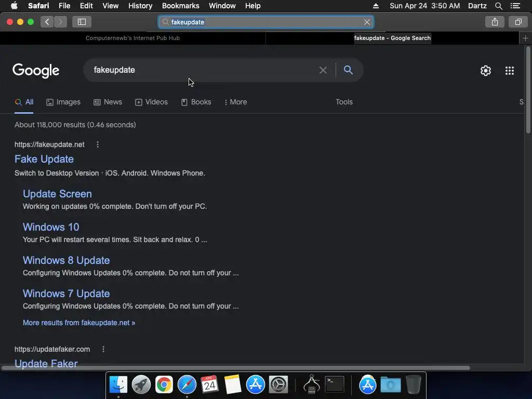Screen dimensions: 532x399
Task: Click the Safari address bar field
Action: click(265, 22)
